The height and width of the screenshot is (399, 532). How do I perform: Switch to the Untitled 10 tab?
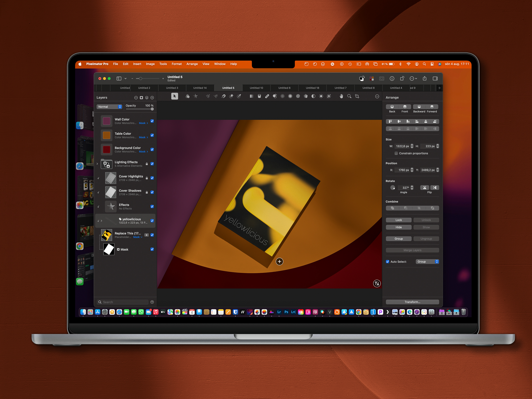tap(256, 88)
